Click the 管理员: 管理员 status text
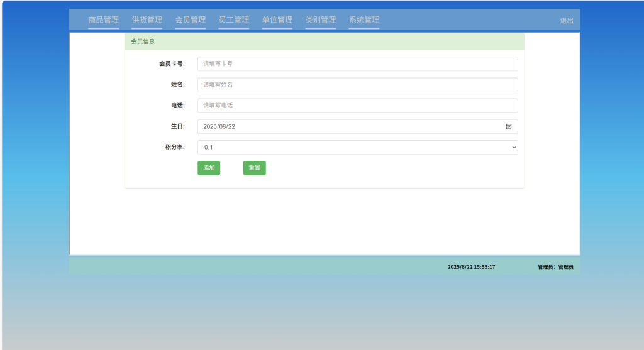This screenshot has width=644, height=350. click(x=555, y=266)
